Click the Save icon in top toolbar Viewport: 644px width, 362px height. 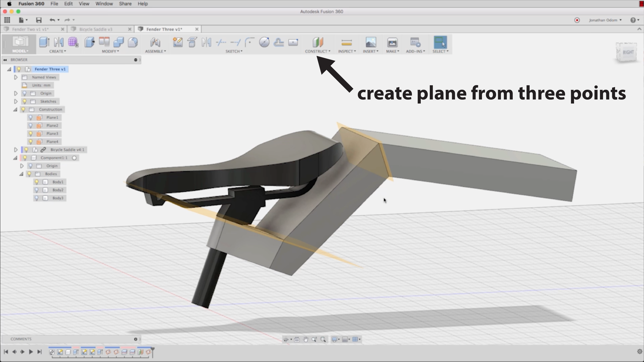(39, 20)
